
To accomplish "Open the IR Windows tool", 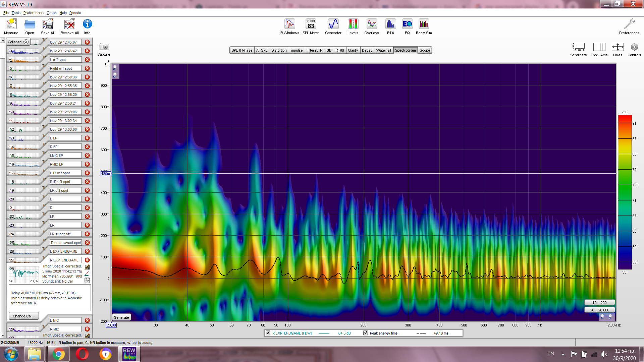I will coord(289,26).
